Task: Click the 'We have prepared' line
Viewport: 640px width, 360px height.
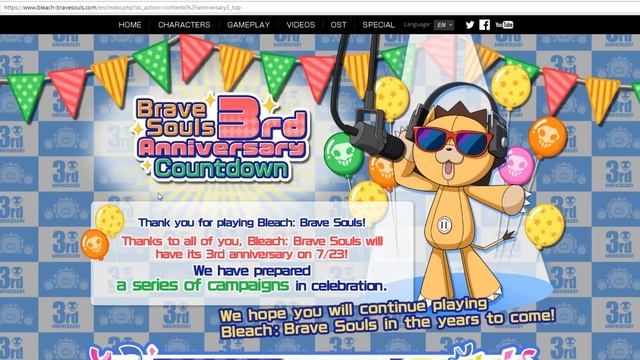Action: tap(252, 271)
